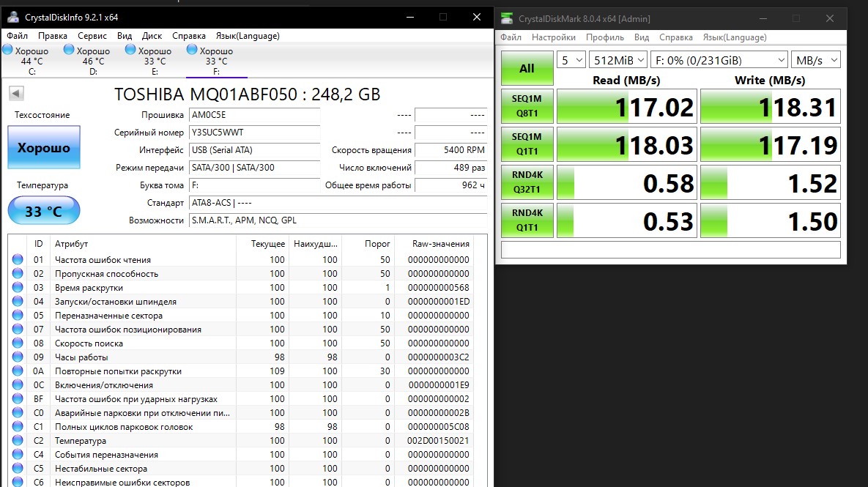This screenshot has height=487, width=868.
Task: Run SEQ1M Q8T1 benchmark
Action: tap(527, 105)
